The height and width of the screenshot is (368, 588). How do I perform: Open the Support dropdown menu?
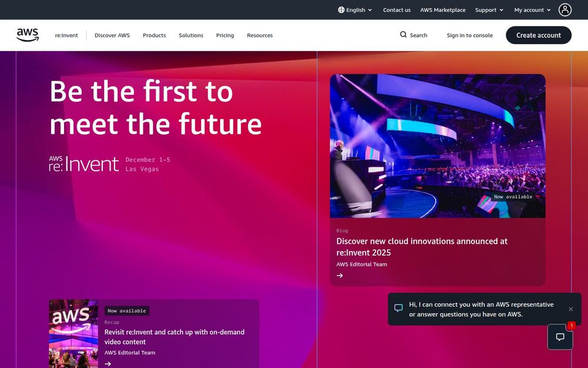coord(488,10)
